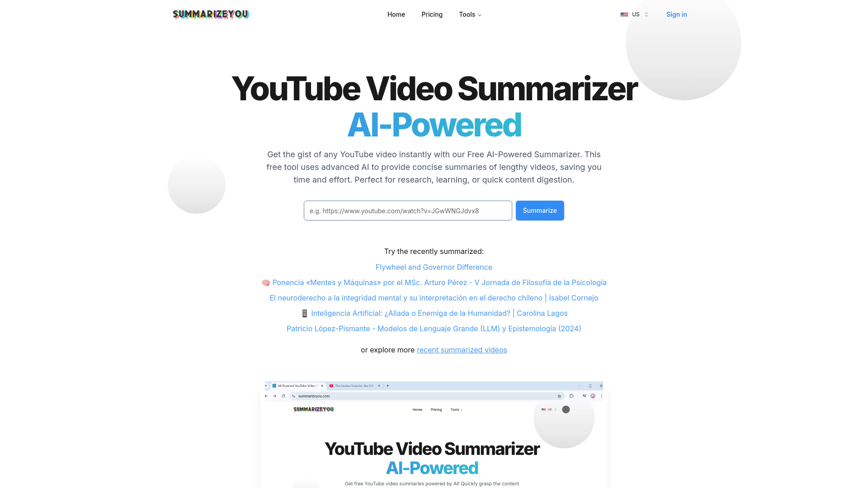Image resolution: width=868 pixels, height=488 pixels.
Task: Click the brain/robot emoji icon next to Ponencia
Action: click(x=265, y=282)
